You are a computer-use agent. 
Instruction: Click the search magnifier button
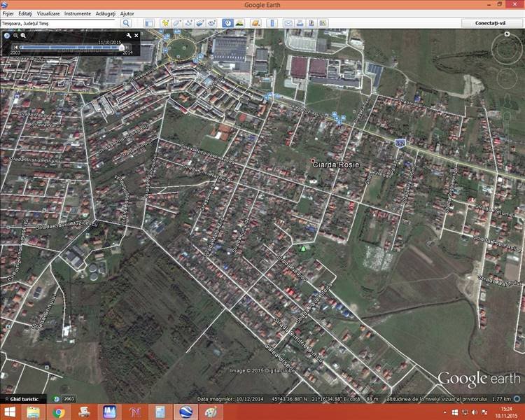pyautogui.click(x=127, y=23)
